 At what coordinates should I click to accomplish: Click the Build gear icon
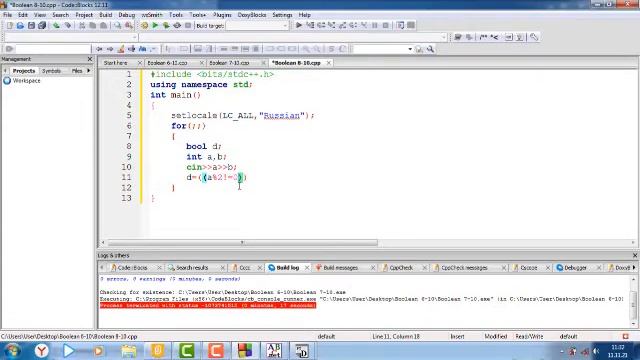click(144, 25)
